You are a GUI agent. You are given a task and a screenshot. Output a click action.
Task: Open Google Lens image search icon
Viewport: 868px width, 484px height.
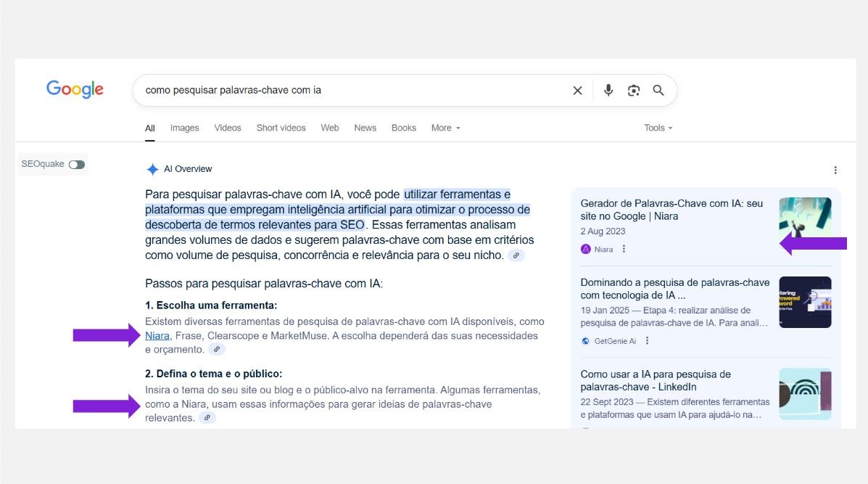pyautogui.click(x=633, y=91)
